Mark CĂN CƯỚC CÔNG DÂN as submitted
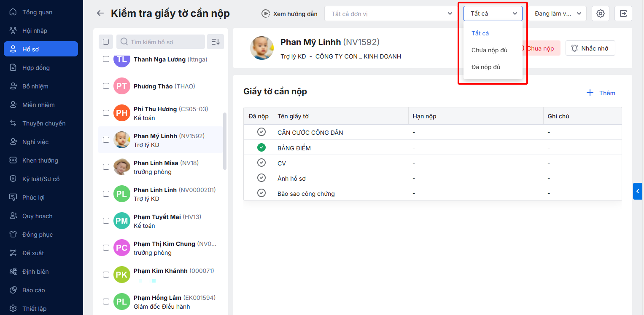The width and height of the screenshot is (644, 315). tap(261, 132)
